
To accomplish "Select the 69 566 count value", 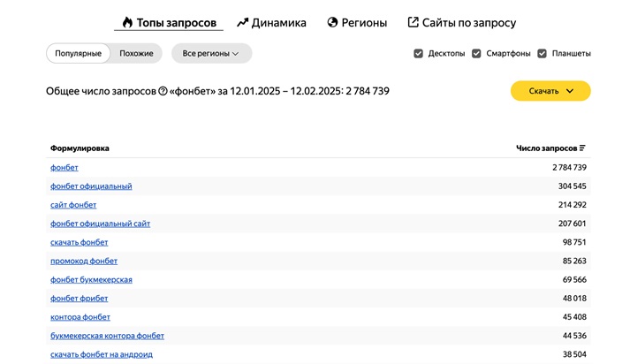I will [574, 280].
